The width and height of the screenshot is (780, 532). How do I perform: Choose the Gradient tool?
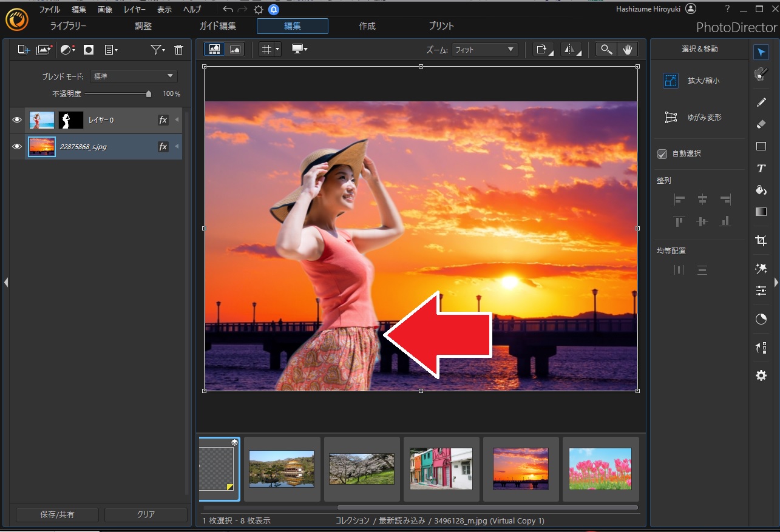pos(761,212)
